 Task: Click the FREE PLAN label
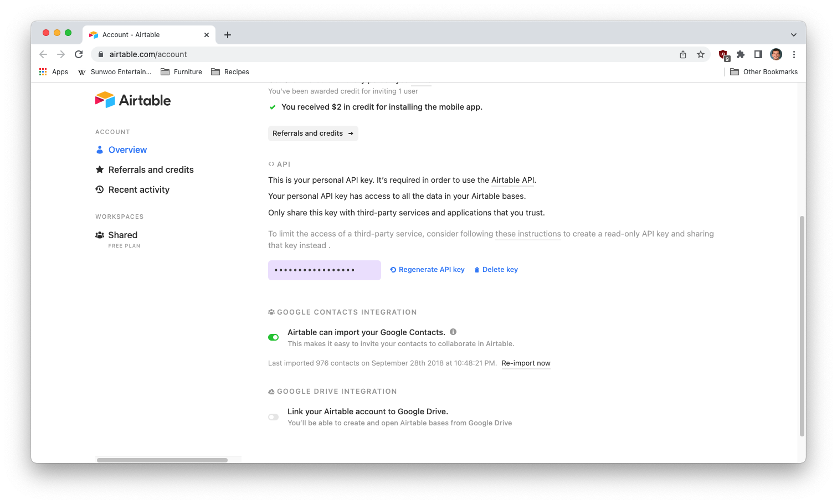pos(124,246)
